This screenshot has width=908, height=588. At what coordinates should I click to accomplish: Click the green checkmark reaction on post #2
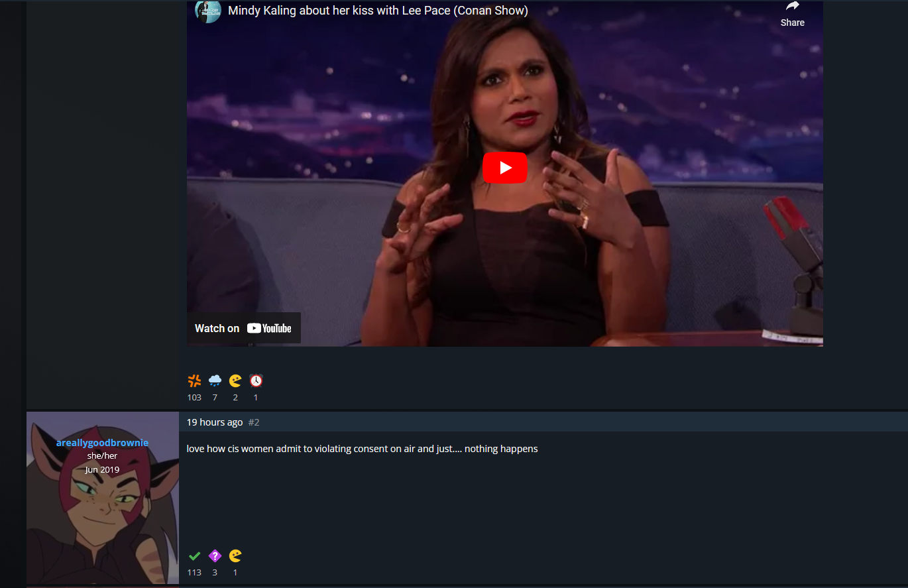(194, 556)
